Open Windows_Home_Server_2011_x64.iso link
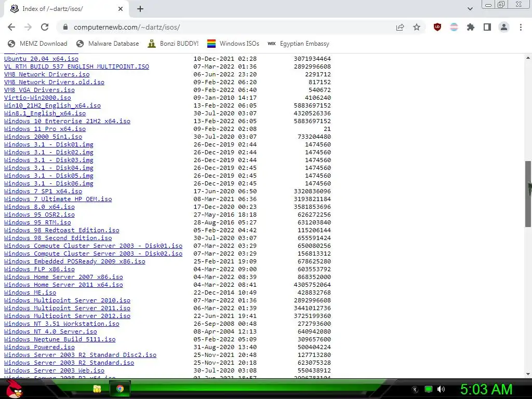The image size is (532, 399). [x=63, y=285]
